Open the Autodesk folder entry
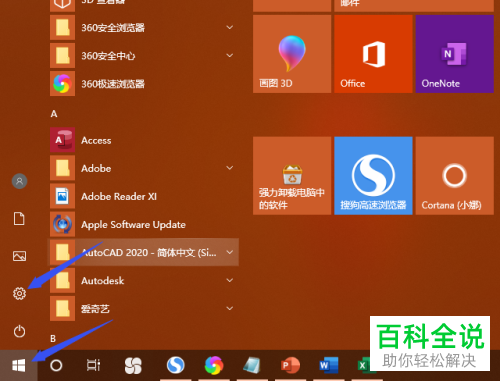500x381 pixels. click(x=144, y=280)
